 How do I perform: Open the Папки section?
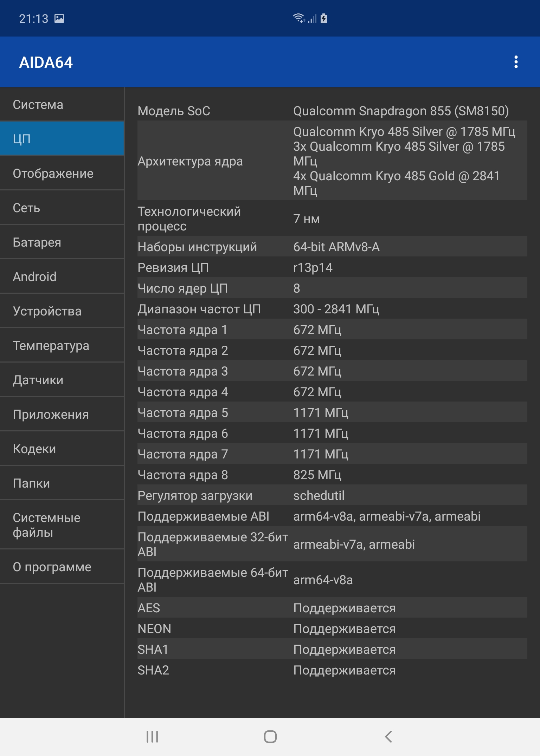tap(62, 483)
